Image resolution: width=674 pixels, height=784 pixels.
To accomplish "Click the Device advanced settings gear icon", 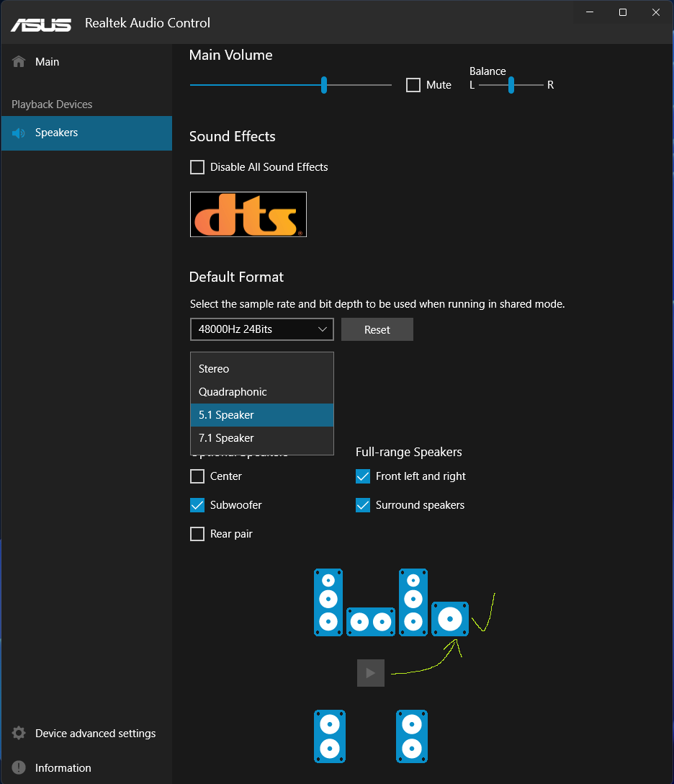I will (19, 733).
